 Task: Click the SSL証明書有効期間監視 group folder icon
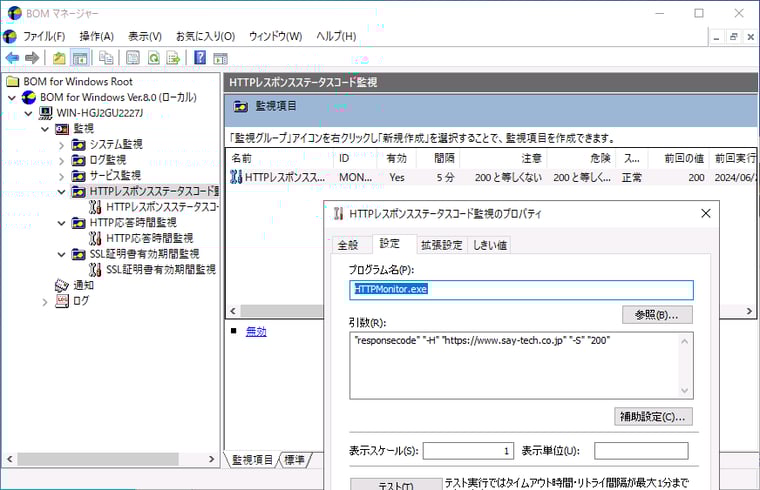79,254
